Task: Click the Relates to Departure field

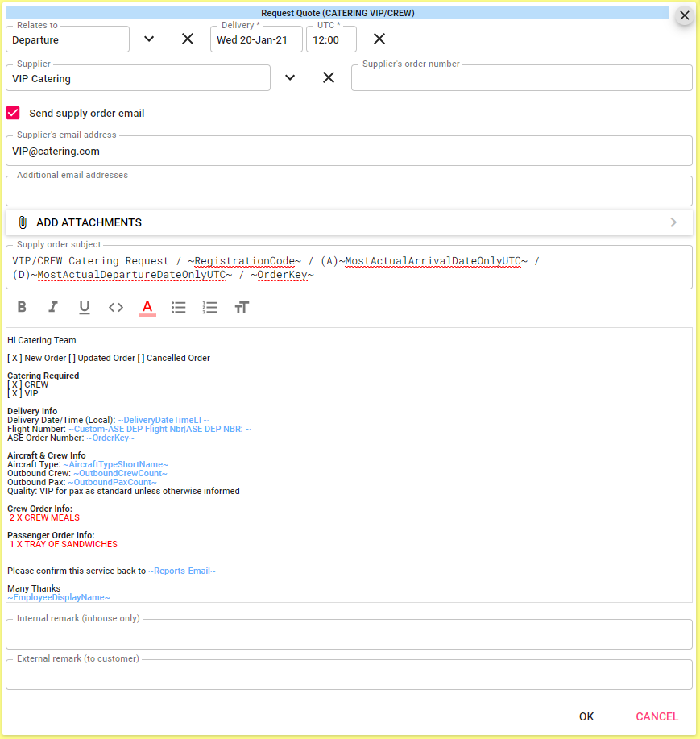Action: [68, 39]
